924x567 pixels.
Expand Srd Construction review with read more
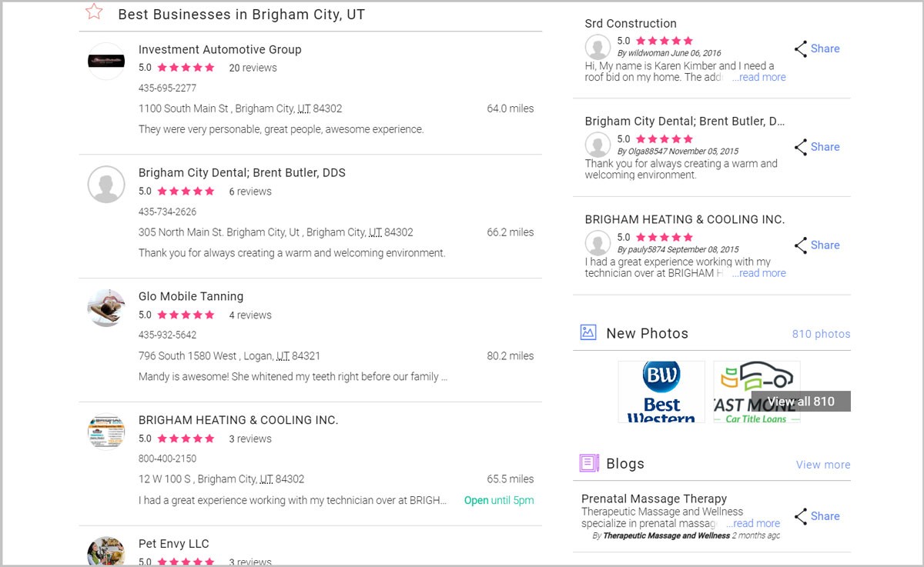758,77
